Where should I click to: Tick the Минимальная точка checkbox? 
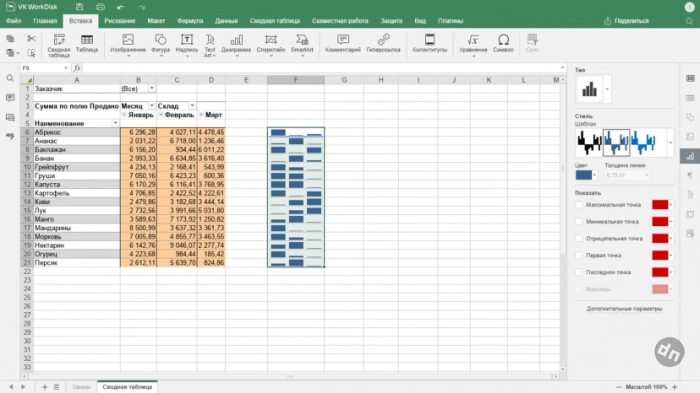coord(579,222)
